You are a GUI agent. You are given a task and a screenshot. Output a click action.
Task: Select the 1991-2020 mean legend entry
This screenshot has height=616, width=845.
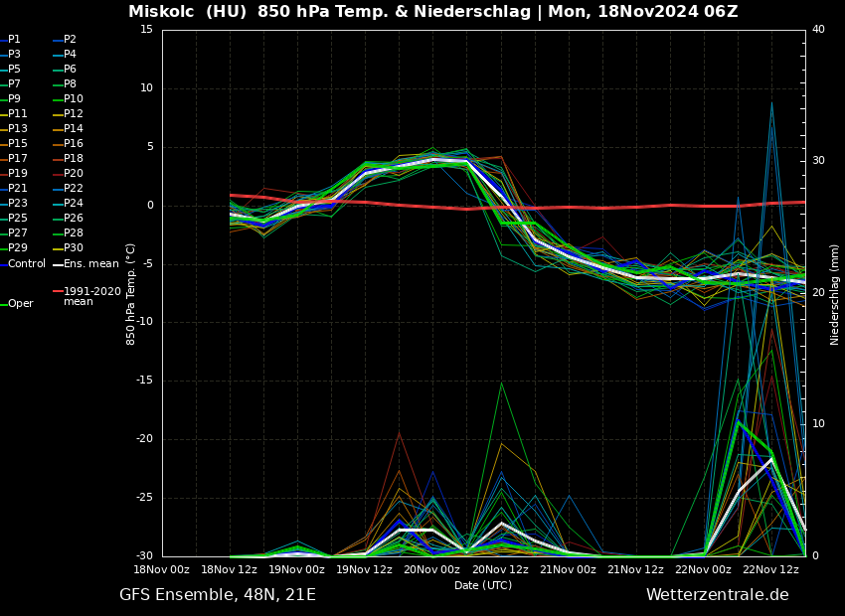coord(91,296)
